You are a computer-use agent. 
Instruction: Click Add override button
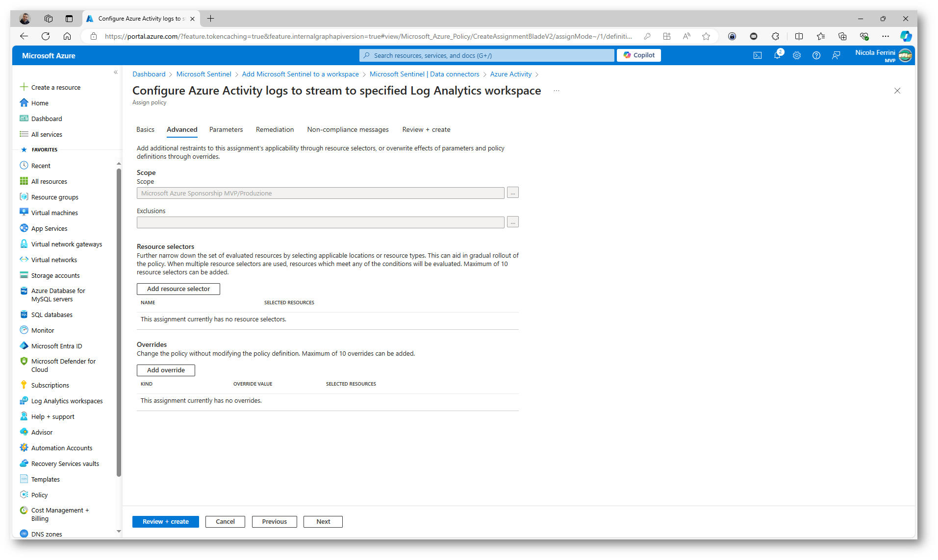[x=166, y=370]
